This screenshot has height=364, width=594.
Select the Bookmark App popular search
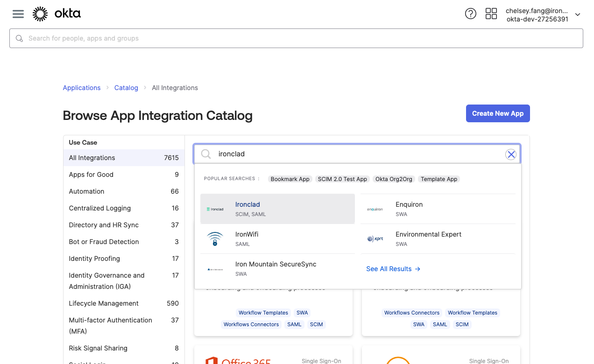tap(290, 179)
